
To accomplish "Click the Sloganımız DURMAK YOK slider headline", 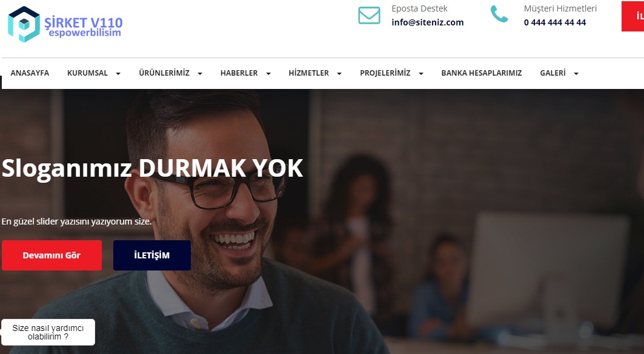I will pyautogui.click(x=153, y=168).
